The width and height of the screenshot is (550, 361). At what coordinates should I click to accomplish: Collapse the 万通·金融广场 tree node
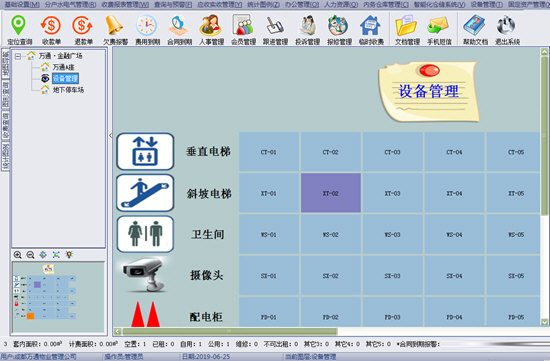pyautogui.click(x=18, y=56)
